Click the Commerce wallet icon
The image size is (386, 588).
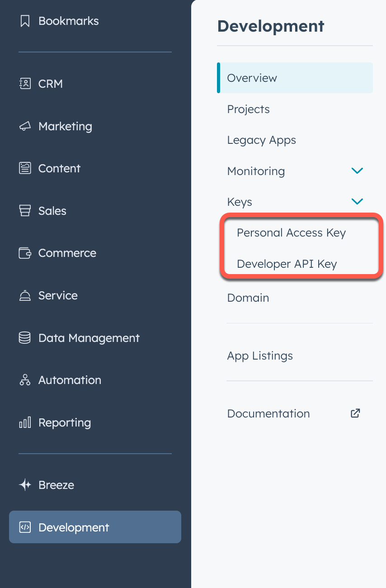tap(25, 253)
